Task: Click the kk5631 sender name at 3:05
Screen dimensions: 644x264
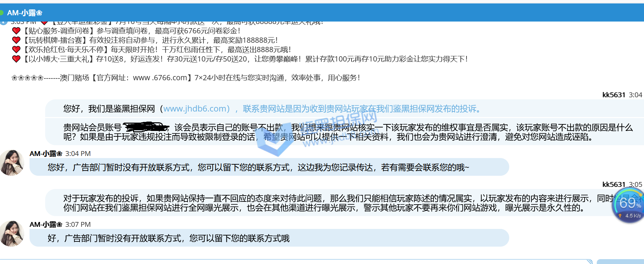Action: (613, 184)
